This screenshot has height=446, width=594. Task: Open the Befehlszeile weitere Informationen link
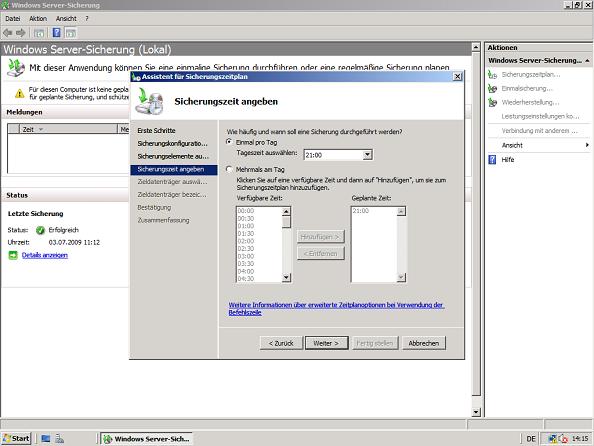coord(336,308)
